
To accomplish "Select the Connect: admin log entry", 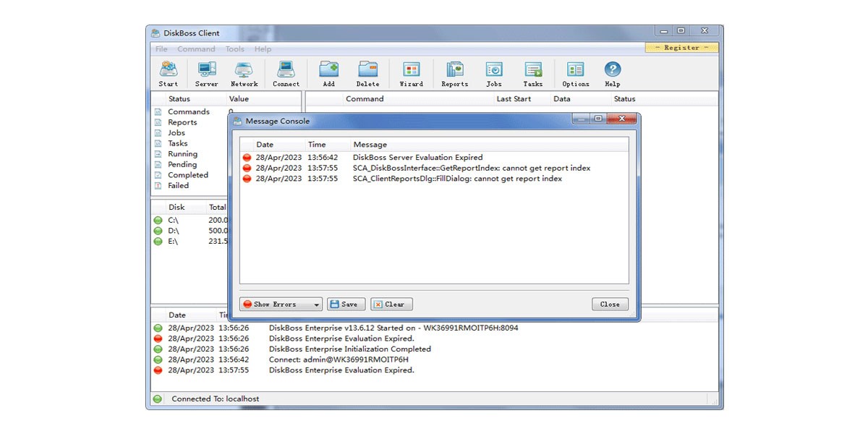I will (434, 359).
